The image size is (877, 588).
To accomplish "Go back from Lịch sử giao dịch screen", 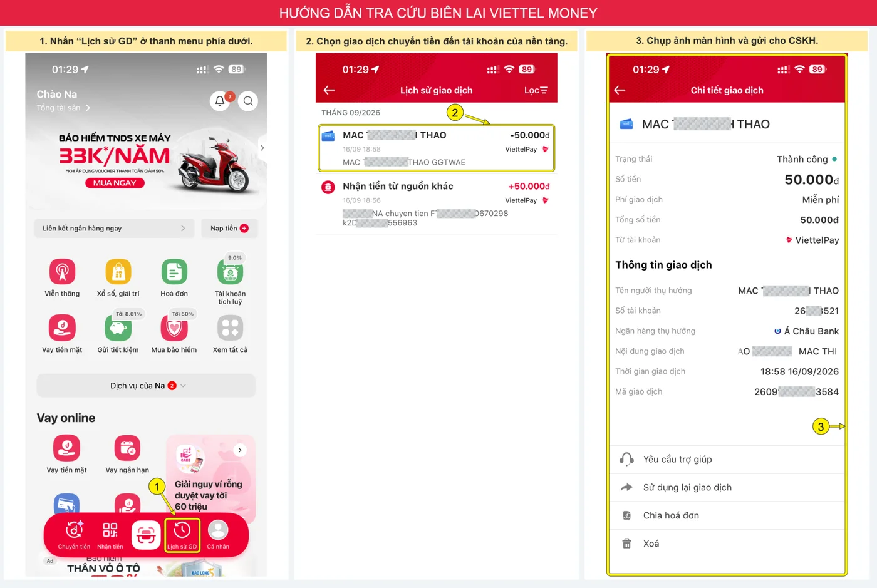I will (x=329, y=90).
